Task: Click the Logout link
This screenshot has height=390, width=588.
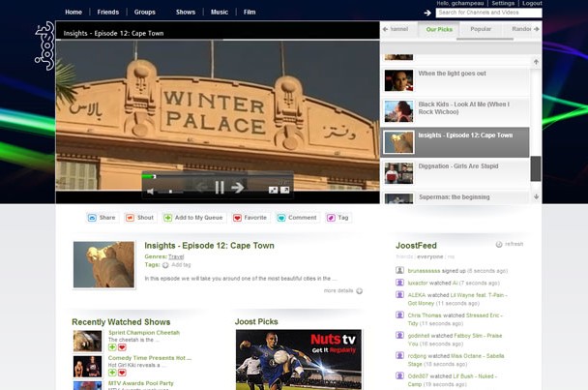Action: pos(532,3)
